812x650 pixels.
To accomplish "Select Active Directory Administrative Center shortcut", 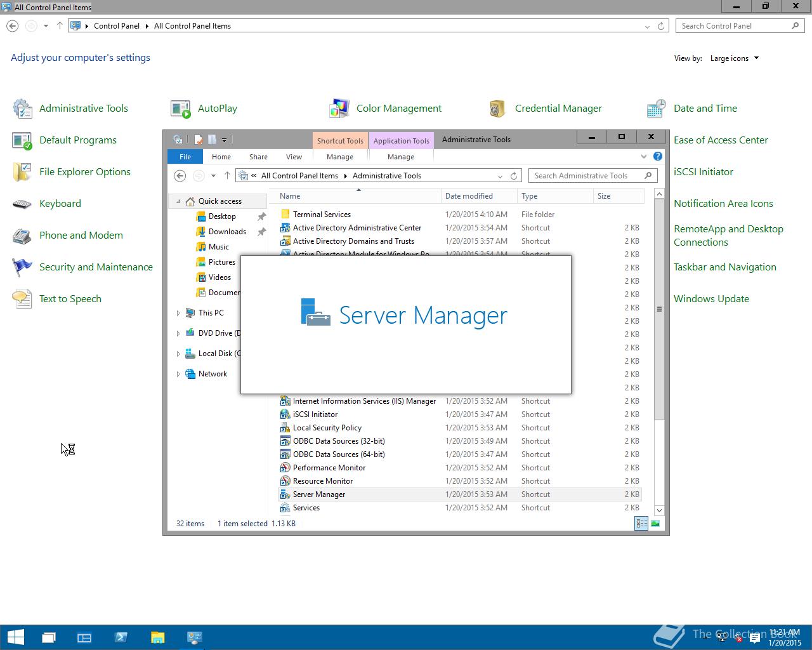I will coord(459,228).
